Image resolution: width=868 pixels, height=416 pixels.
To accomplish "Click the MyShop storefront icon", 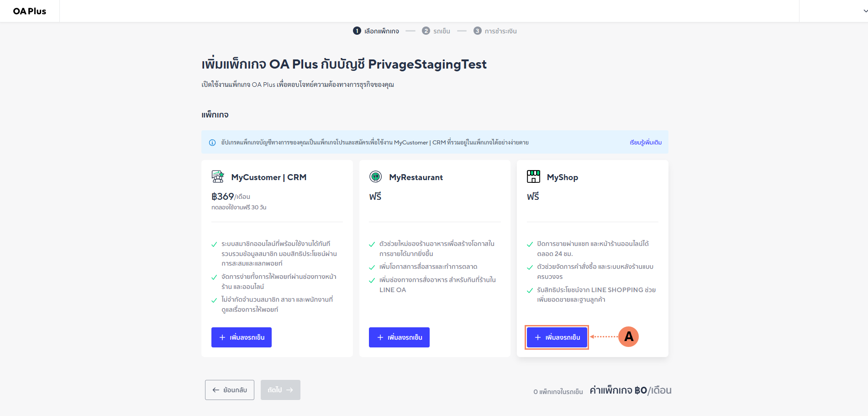I will 533,176.
